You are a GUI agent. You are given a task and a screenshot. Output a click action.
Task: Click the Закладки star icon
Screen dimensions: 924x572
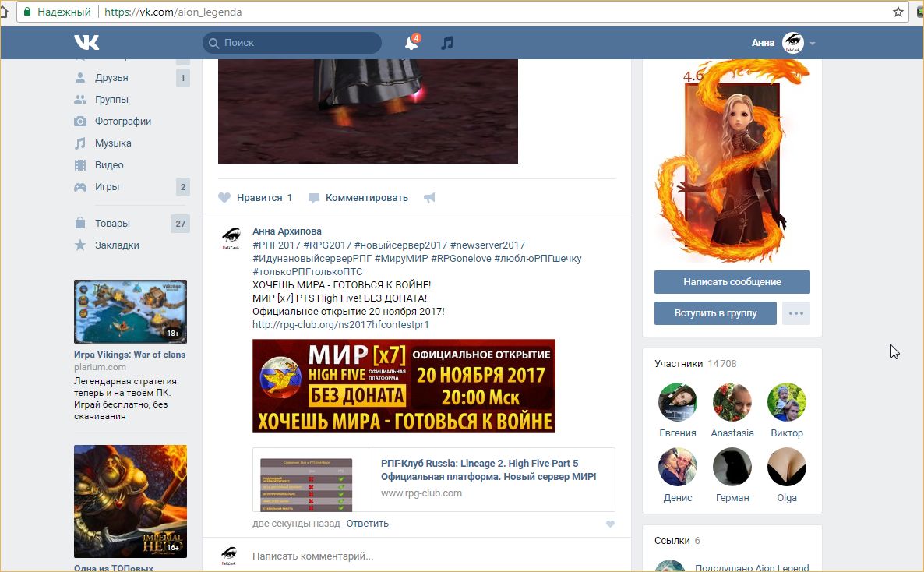coord(80,245)
